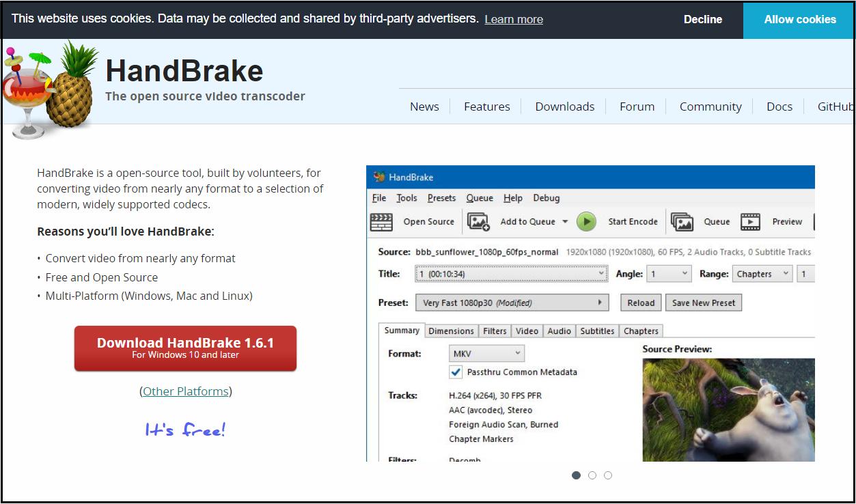Switch to the Subtitles tab

click(x=596, y=331)
